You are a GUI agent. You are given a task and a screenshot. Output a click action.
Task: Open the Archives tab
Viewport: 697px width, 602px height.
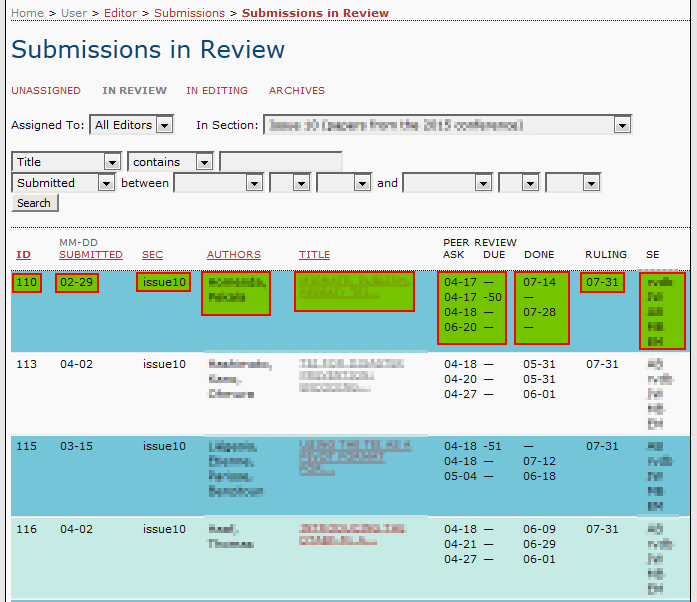tap(297, 91)
